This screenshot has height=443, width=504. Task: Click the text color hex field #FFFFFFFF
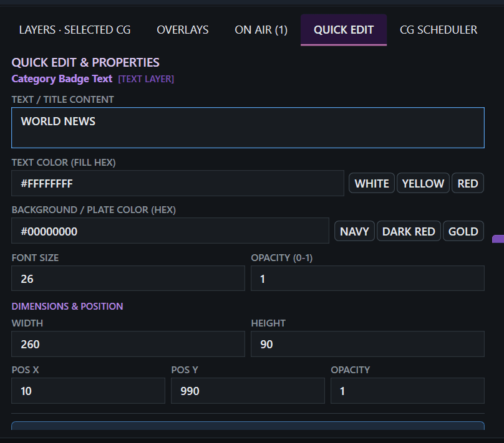(178, 183)
